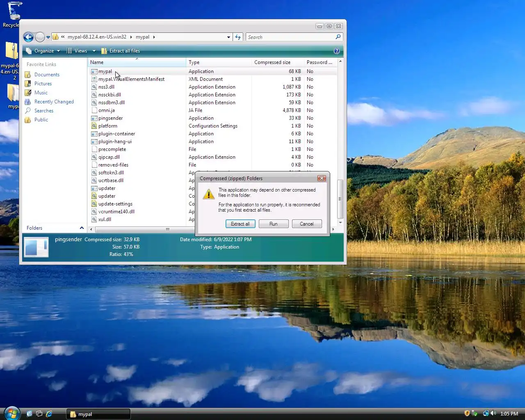Select the omni.ja file icon

click(x=94, y=110)
